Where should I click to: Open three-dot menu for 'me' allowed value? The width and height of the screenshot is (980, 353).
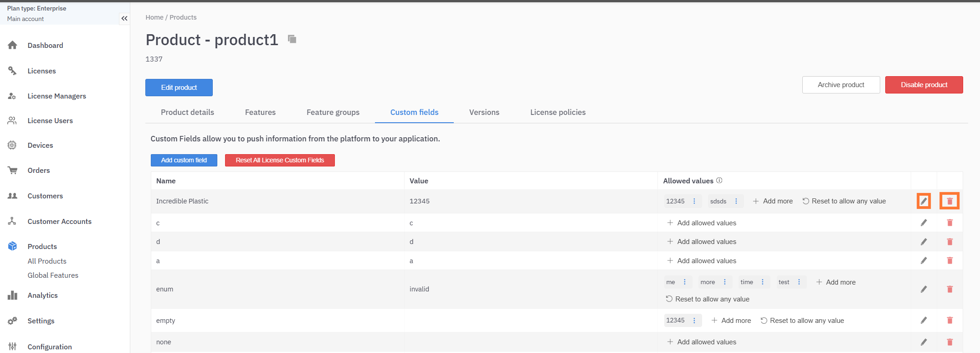tap(685, 282)
